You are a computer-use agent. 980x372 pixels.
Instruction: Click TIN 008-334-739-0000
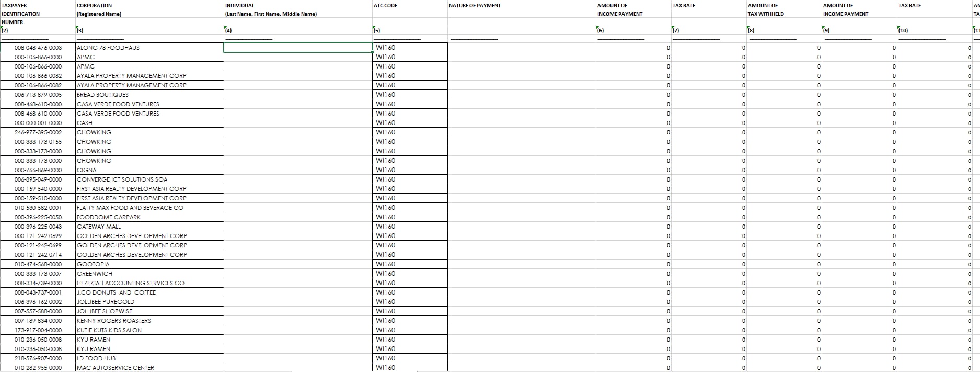pyautogui.click(x=38, y=283)
